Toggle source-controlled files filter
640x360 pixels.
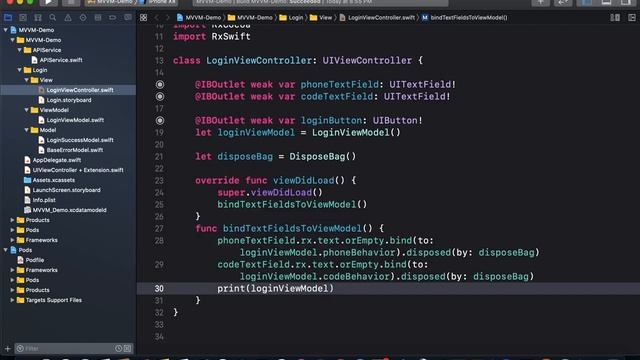[128, 349]
